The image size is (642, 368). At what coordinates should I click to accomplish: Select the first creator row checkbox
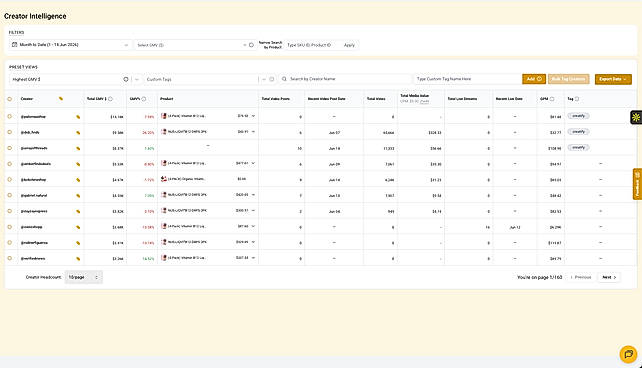pyautogui.click(x=10, y=116)
